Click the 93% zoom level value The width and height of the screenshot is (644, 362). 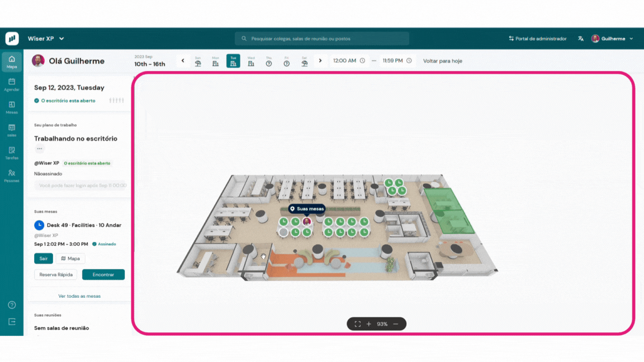(x=382, y=324)
